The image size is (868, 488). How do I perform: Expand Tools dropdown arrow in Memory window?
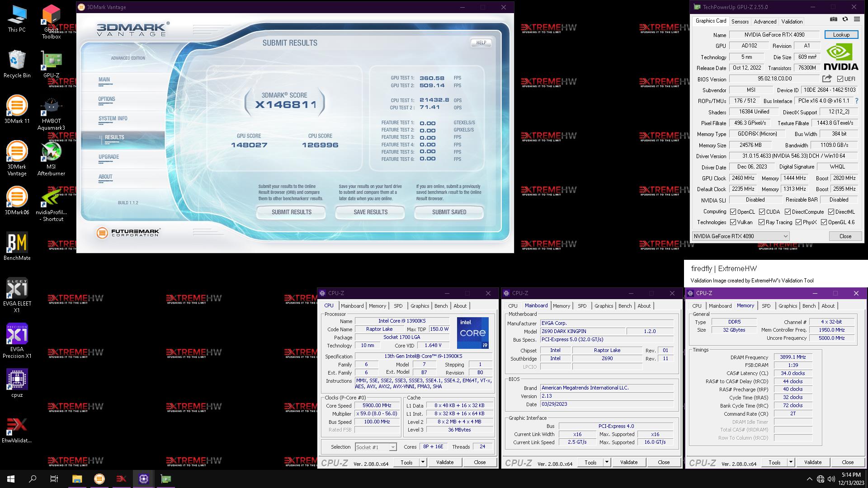point(791,462)
